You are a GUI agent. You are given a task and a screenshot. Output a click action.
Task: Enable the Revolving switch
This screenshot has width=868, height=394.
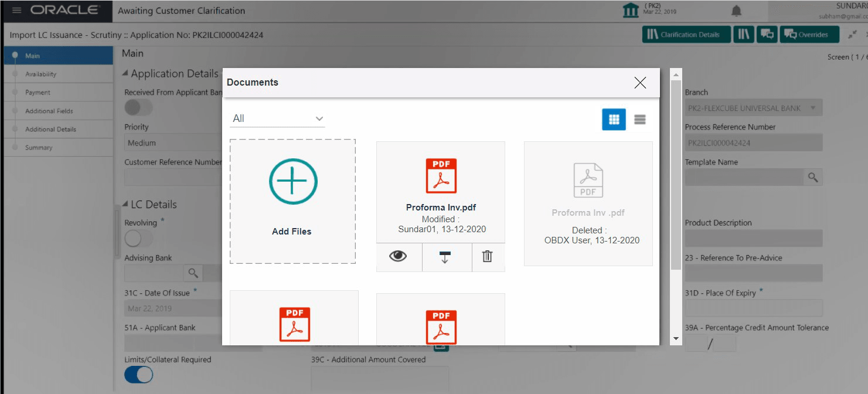[x=134, y=239]
